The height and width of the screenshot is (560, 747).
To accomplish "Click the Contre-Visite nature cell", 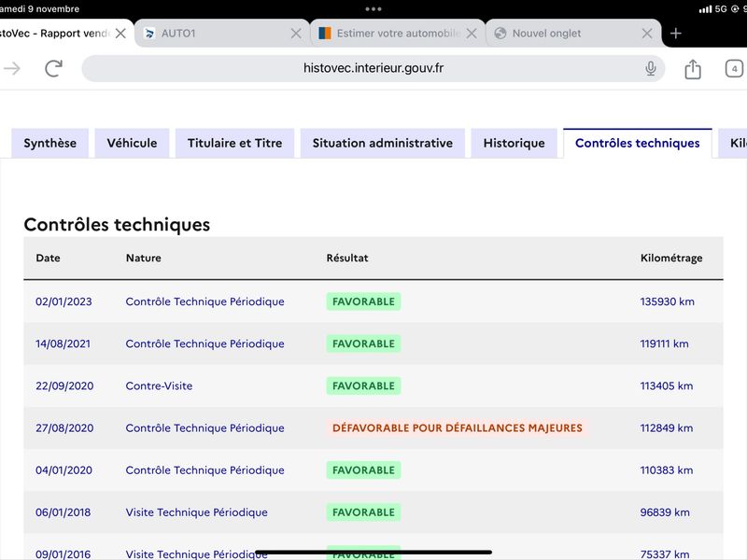I will click(159, 385).
